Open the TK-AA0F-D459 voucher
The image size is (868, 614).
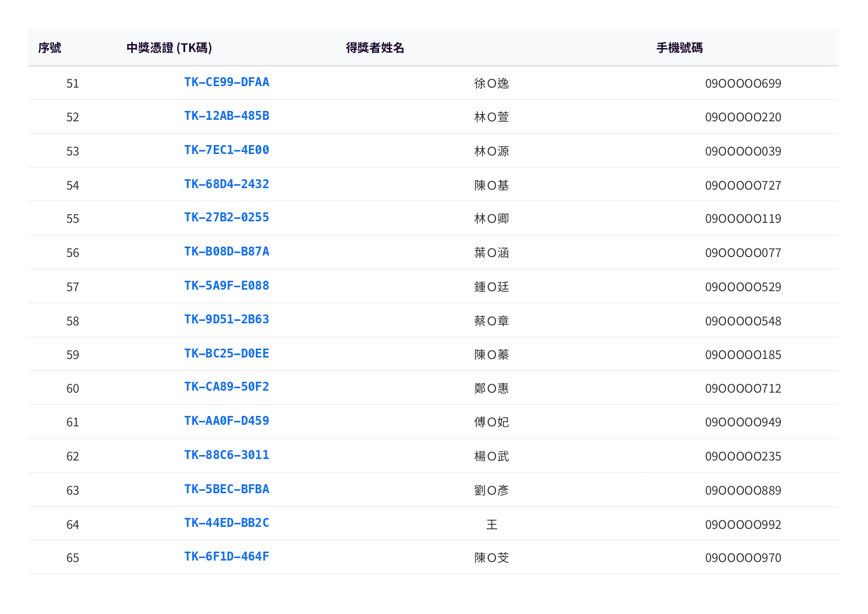click(227, 421)
